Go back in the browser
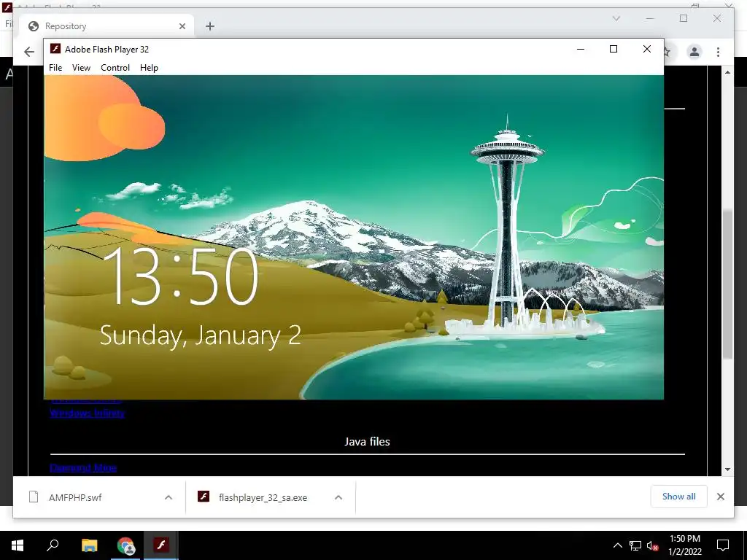This screenshot has height=560, width=747. click(29, 52)
